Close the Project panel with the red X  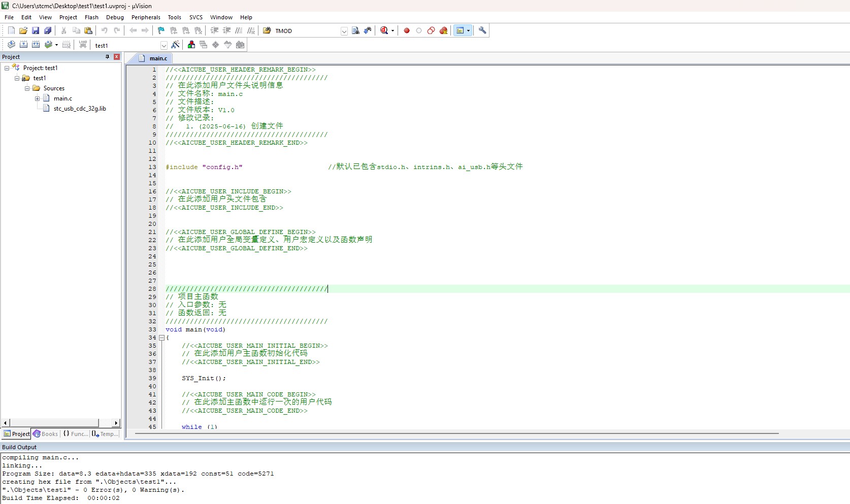tap(117, 57)
